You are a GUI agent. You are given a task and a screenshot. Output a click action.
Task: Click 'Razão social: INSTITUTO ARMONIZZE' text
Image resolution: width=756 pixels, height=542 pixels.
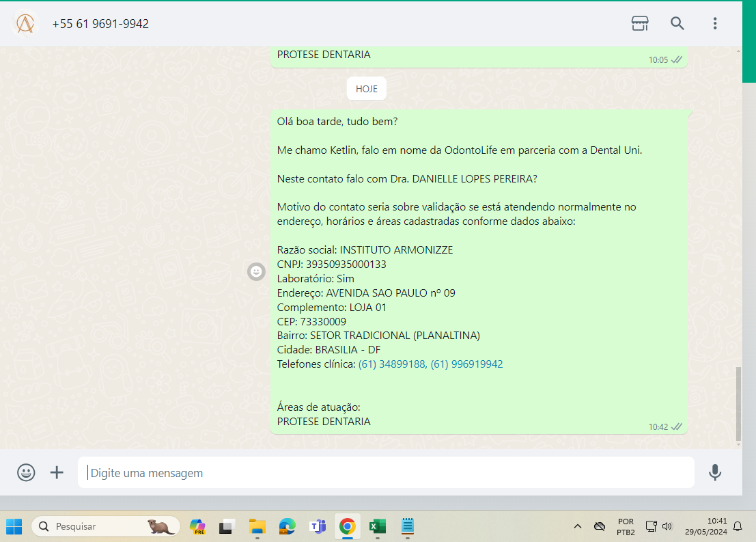tap(365, 250)
